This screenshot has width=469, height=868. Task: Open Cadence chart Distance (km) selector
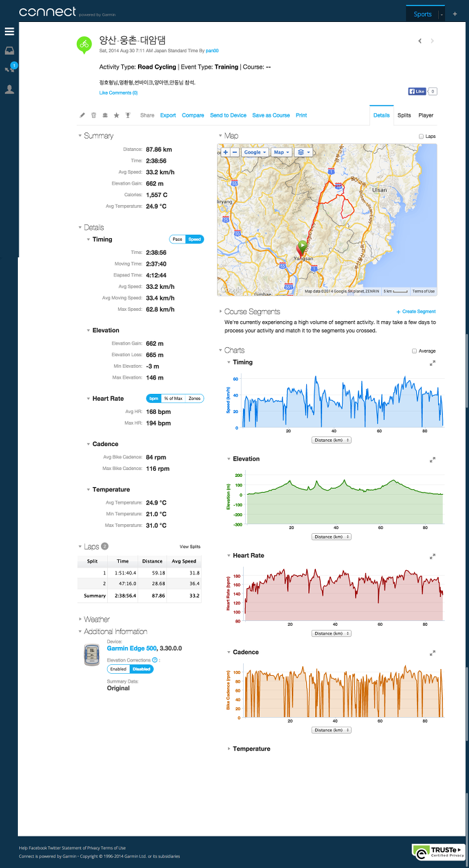[331, 730]
